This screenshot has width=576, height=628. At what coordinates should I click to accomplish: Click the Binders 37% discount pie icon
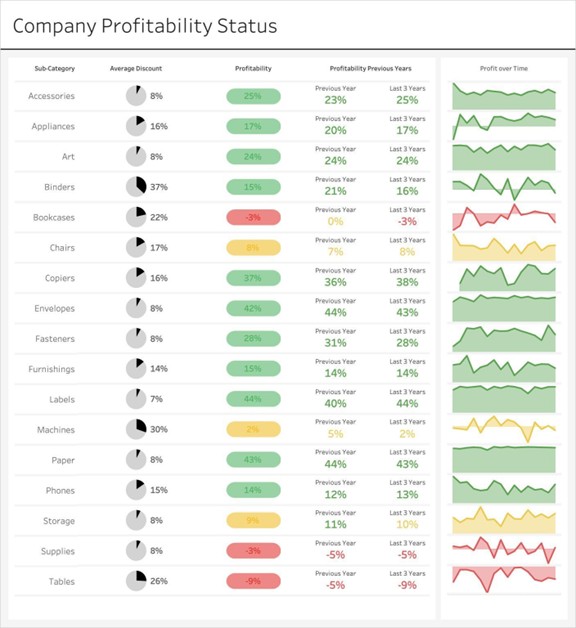pos(136,187)
